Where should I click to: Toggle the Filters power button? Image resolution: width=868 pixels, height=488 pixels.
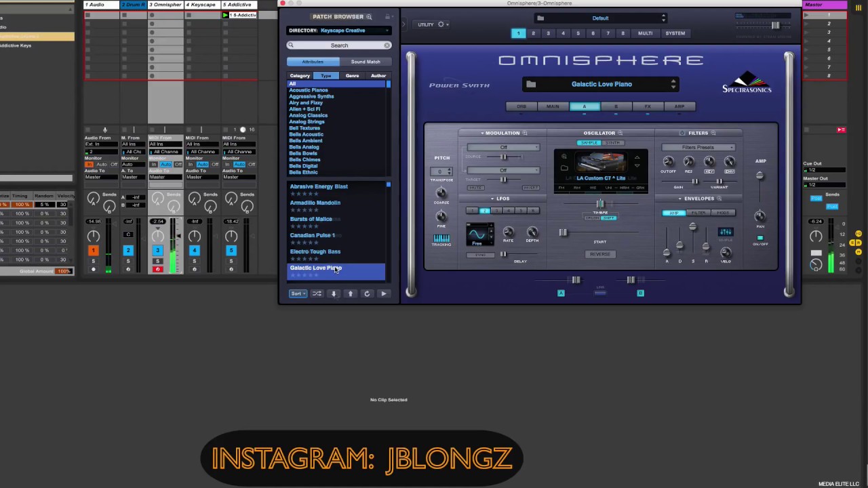[682, 133]
